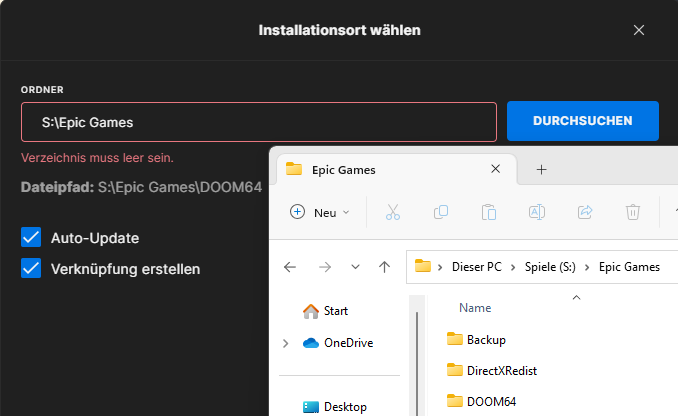Screen dimensions: 678x416
Task: Select OneDrive in the navigation pane
Action: click(338, 343)
